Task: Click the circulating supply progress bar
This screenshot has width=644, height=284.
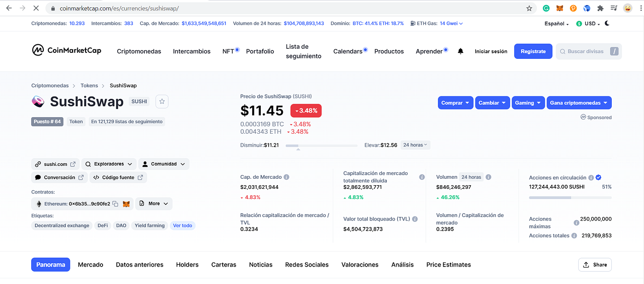Action: (x=570, y=198)
